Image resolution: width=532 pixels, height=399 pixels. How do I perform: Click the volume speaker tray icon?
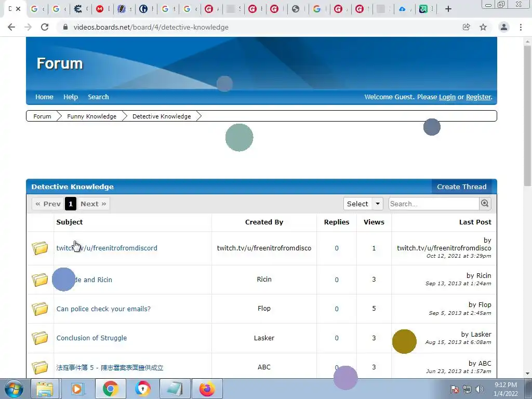[x=480, y=389]
